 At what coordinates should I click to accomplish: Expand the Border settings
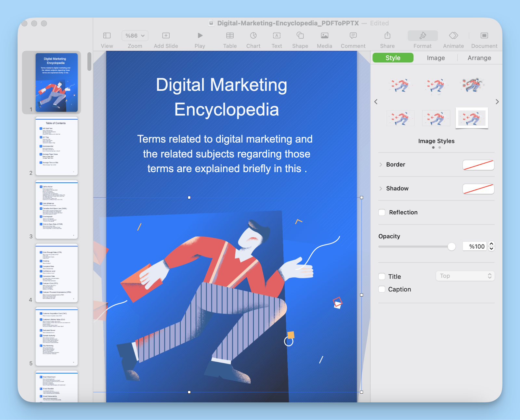[x=381, y=164]
